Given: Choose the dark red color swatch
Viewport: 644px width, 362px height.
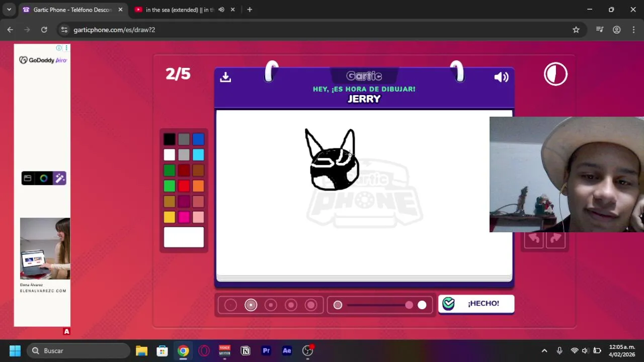Looking at the screenshot, I should point(184,170).
